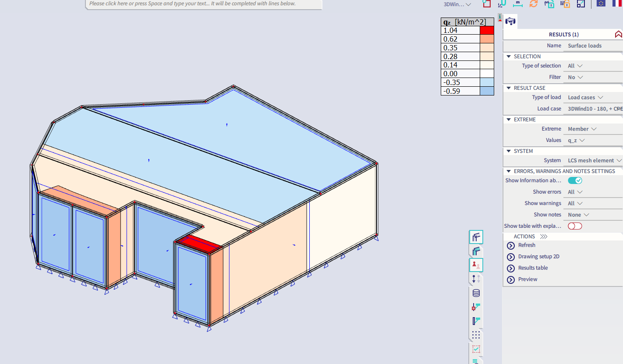623x364 pixels.
Task: Enable Show table with explanation toggle
Action: pos(575,226)
